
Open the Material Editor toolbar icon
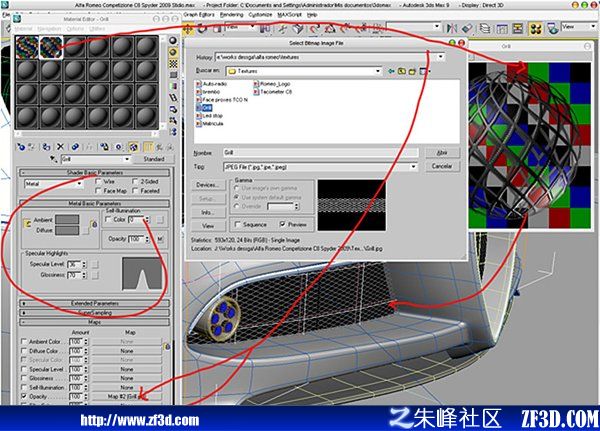536,28
